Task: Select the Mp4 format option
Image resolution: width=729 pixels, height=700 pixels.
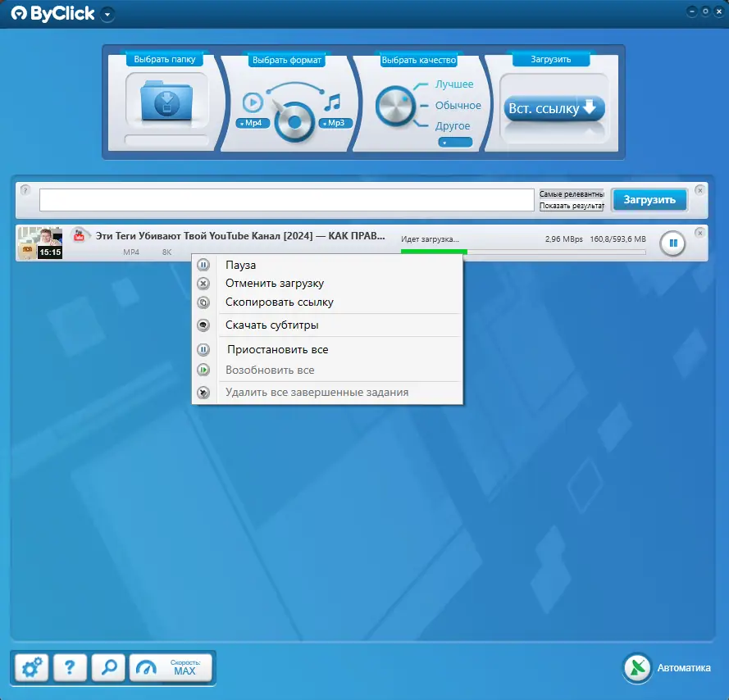Action: tap(253, 123)
